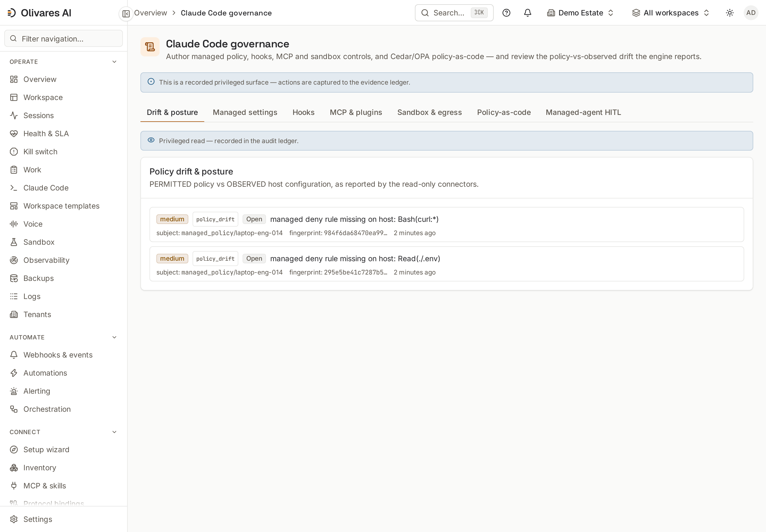Go to Kill switch page
Screen dimensions: 766x532
63,152
